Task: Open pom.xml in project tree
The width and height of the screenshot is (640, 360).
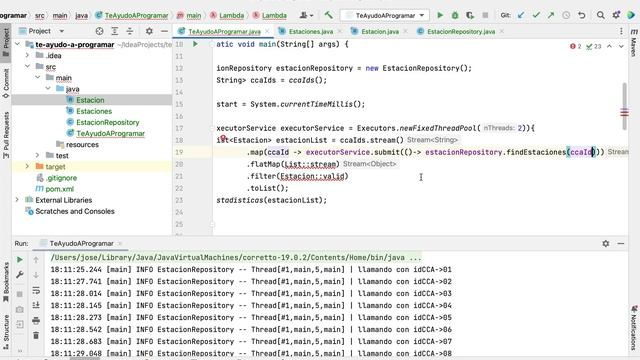Action: [60, 189]
